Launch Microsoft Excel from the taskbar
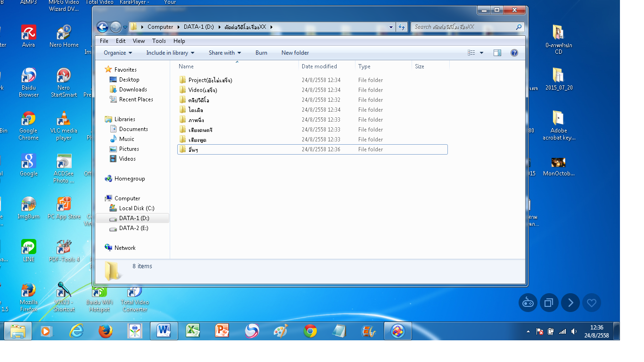Viewport: 644px width, 362px height. [x=193, y=331]
